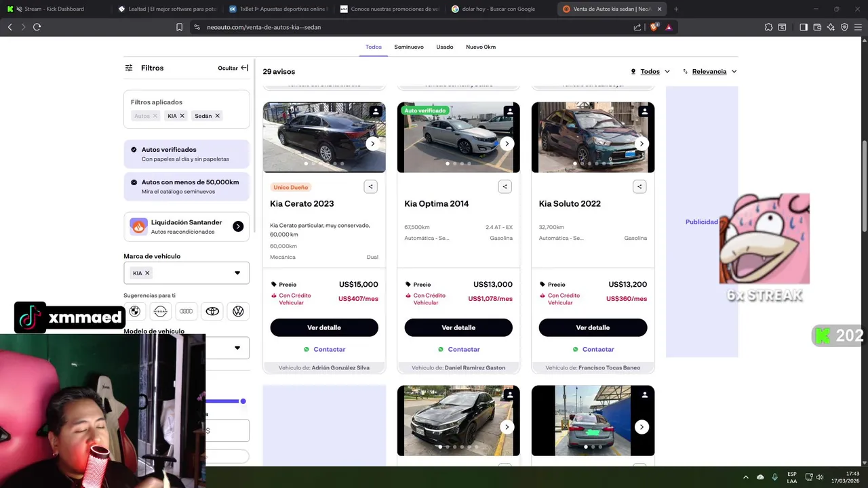Screen dimensions: 868x488
Task: Open Kia Cerato 2023 photo thumbnail
Action: pyautogui.click(x=324, y=137)
